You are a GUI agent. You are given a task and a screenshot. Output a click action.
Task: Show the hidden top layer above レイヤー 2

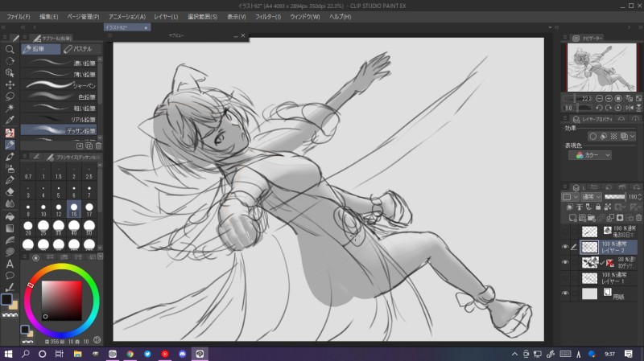pyautogui.click(x=565, y=232)
